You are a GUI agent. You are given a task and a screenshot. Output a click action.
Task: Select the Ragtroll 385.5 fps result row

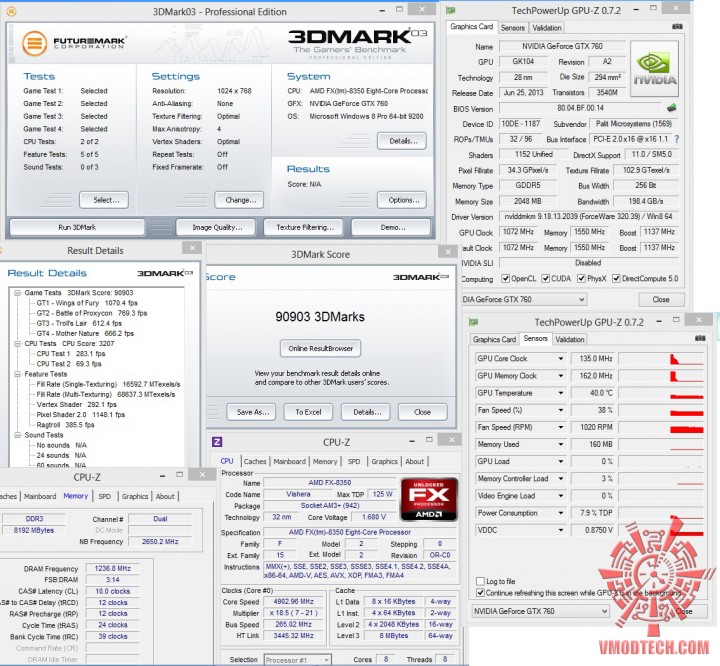[66, 424]
